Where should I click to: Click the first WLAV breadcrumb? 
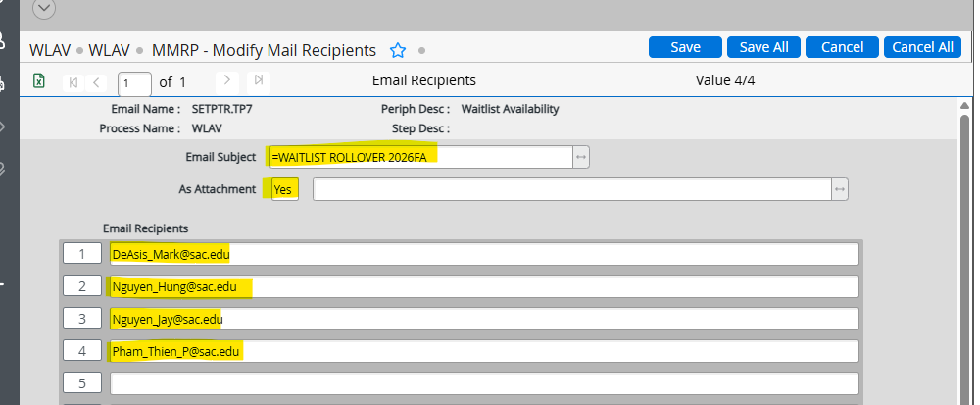50,50
